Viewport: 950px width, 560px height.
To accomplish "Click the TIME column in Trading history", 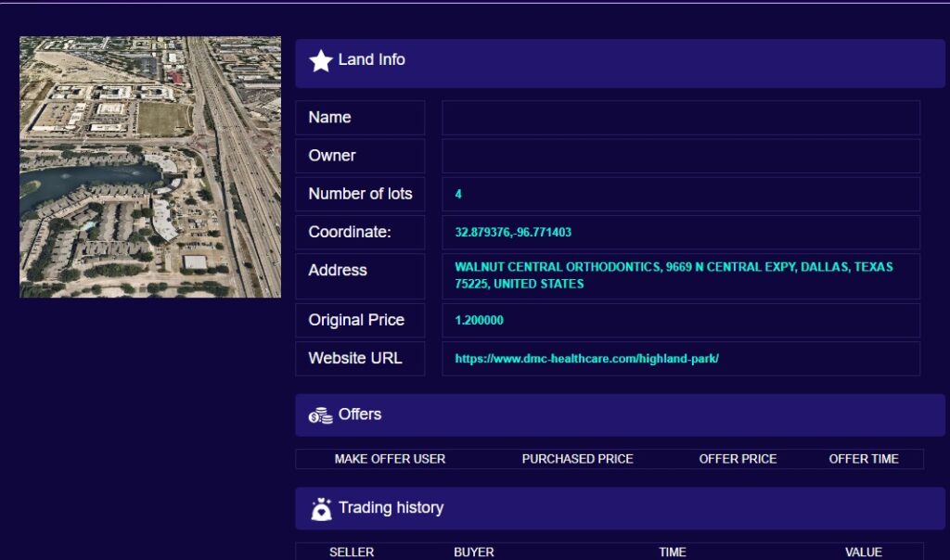I will [672, 552].
